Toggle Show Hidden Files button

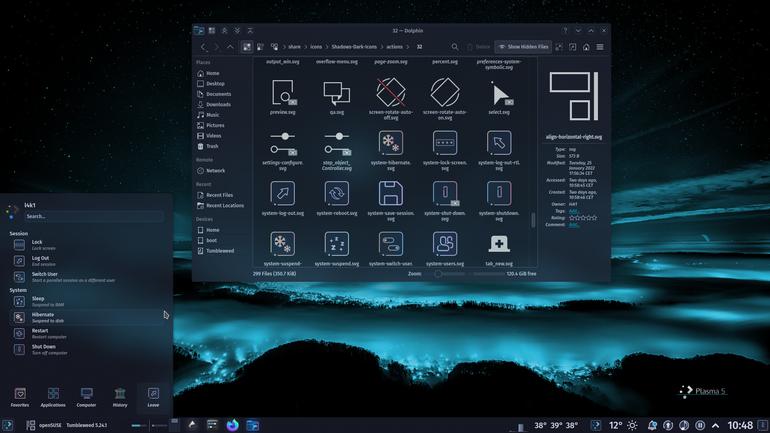[x=523, y=47]
